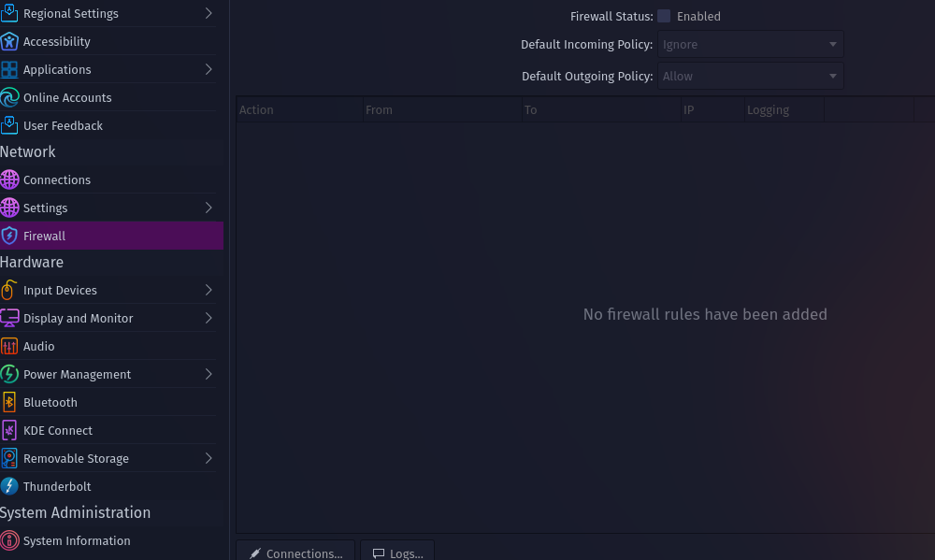The height and width of the screenshot is (560, 935).
Task: Click the Input Devices mouse icon
Action: click(9, 290)
